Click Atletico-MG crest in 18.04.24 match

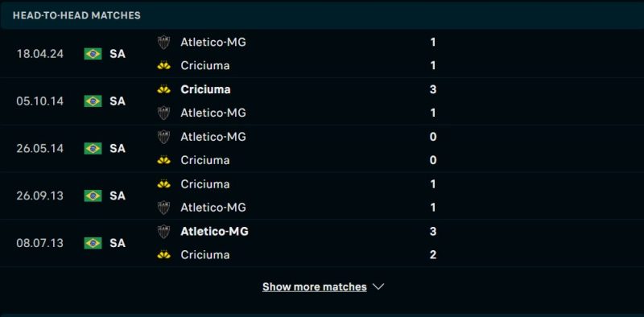click(x=163, y=43)
